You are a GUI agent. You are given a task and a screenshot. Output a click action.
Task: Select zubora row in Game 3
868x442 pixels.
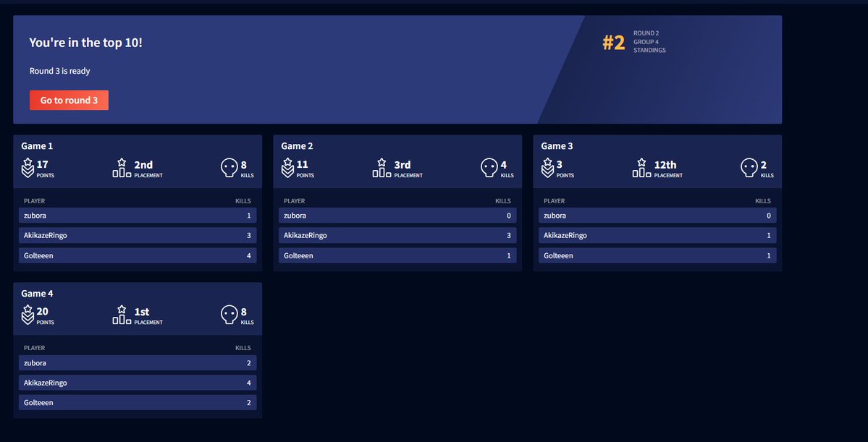[657, 215]
